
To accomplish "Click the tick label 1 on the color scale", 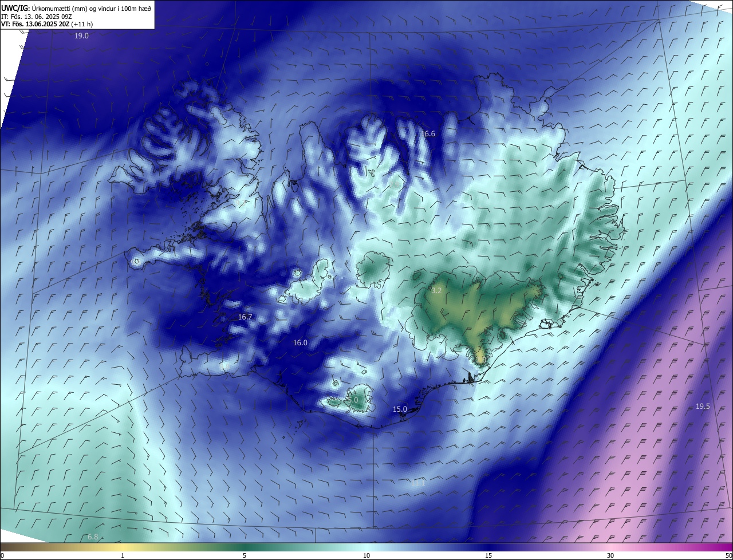I will [x=123, y=555].
